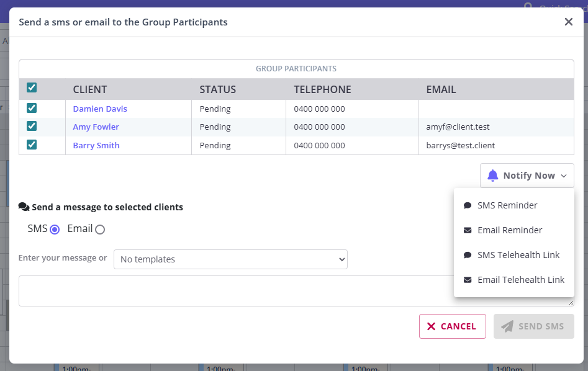Select the Email radio button

point(100,230)
